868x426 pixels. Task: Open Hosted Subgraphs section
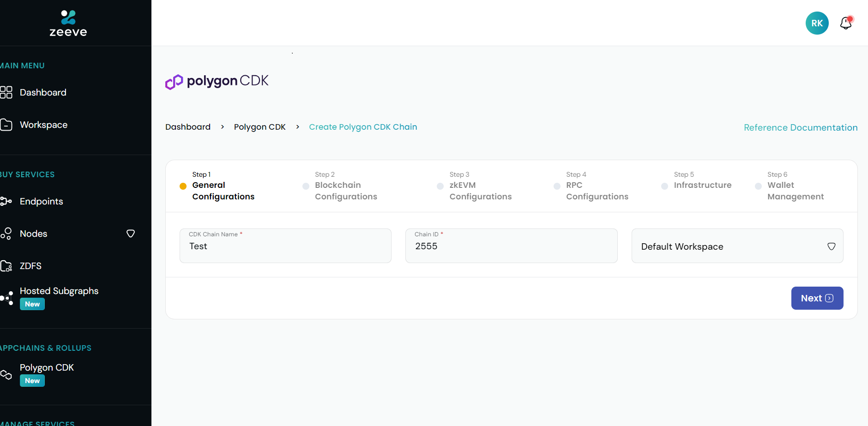tap(59, 291)
